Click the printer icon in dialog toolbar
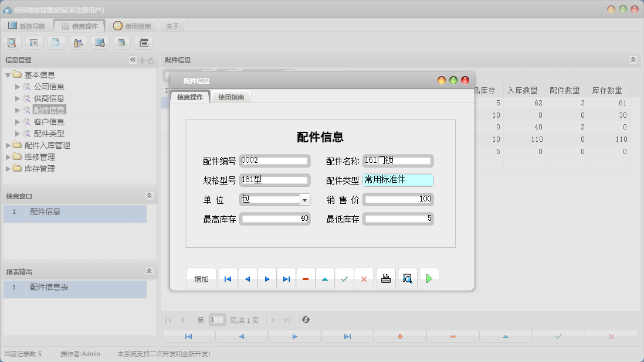This screenshot has height=362, width=644. [385, 279]
